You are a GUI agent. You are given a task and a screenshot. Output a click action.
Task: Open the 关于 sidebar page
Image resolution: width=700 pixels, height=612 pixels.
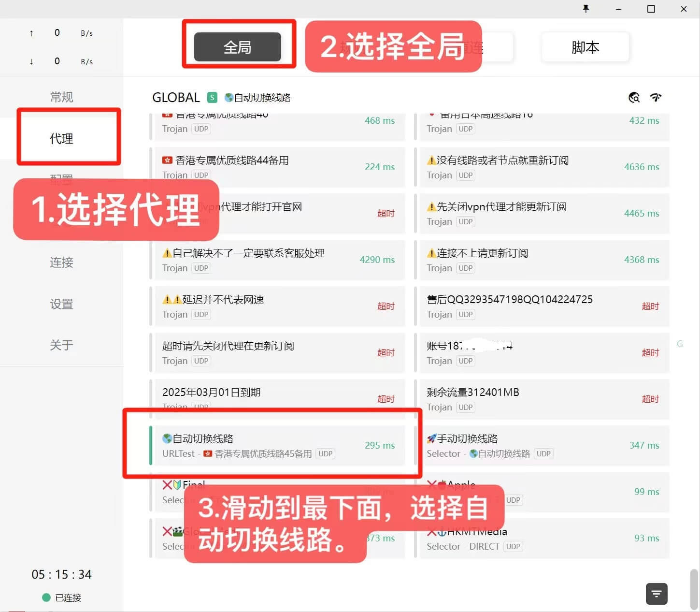point(62,345)
